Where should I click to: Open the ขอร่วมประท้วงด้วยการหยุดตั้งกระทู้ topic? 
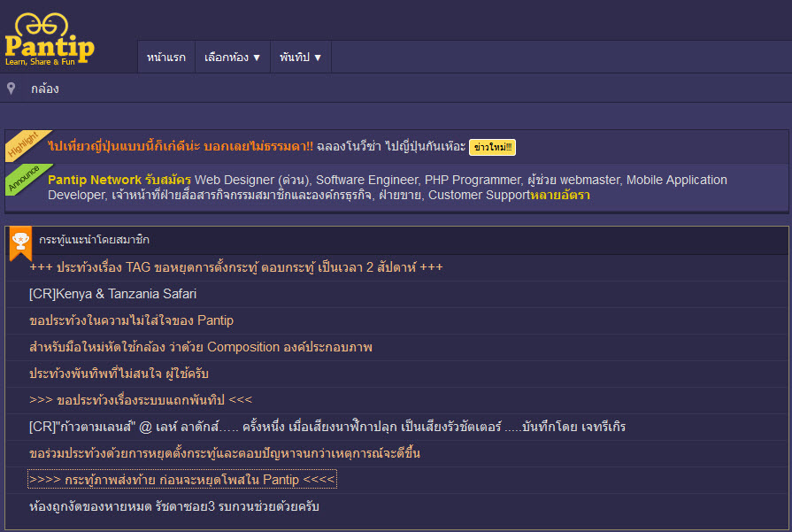pyautogui.click(x=225, y=454)
